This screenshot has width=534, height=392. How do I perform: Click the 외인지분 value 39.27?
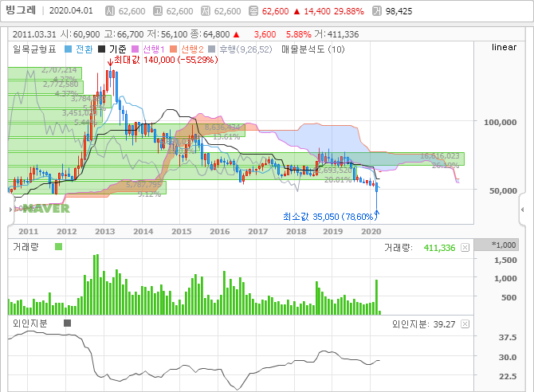(x=444, y=324)
